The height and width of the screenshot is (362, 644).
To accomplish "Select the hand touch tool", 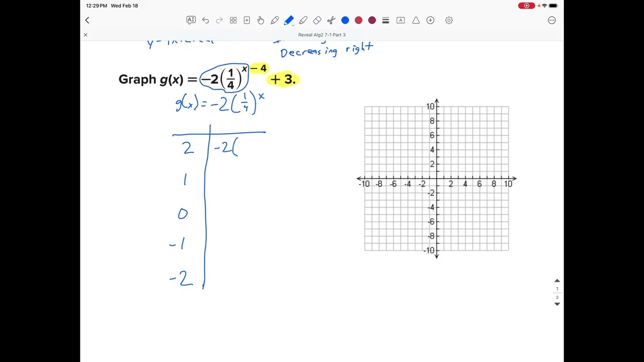I will 261,20.
